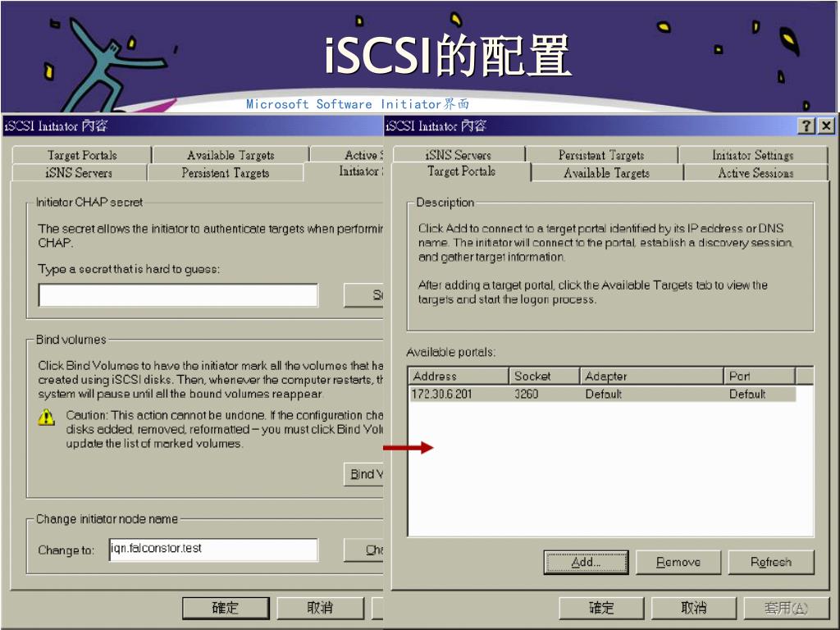Open Target Portals tab in left window
Image resolution: width=840 pixels, height=630 pixels.
(x=81, y=155)
